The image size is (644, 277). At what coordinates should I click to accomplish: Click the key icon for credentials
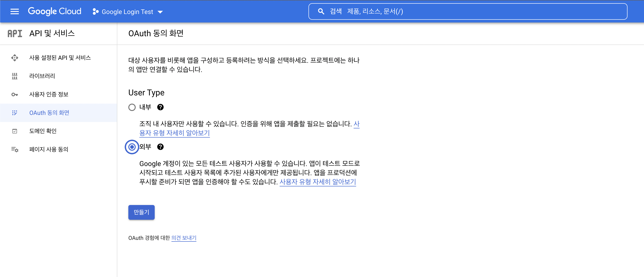click(15, 94)
